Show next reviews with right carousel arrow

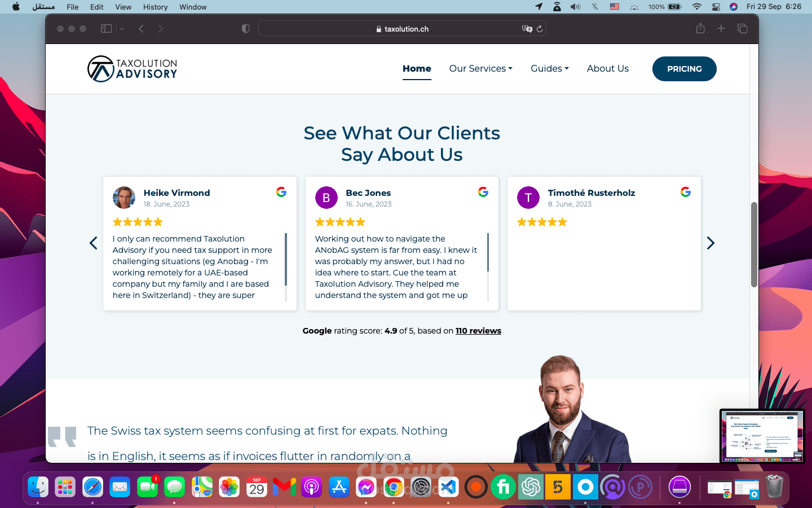click(x=710, y=243)
